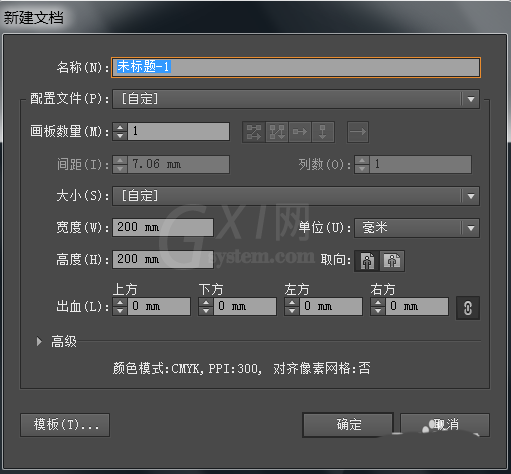Toggle the bleed link chain icon
Screen dimensions: 511x474
tap(468, 308)
